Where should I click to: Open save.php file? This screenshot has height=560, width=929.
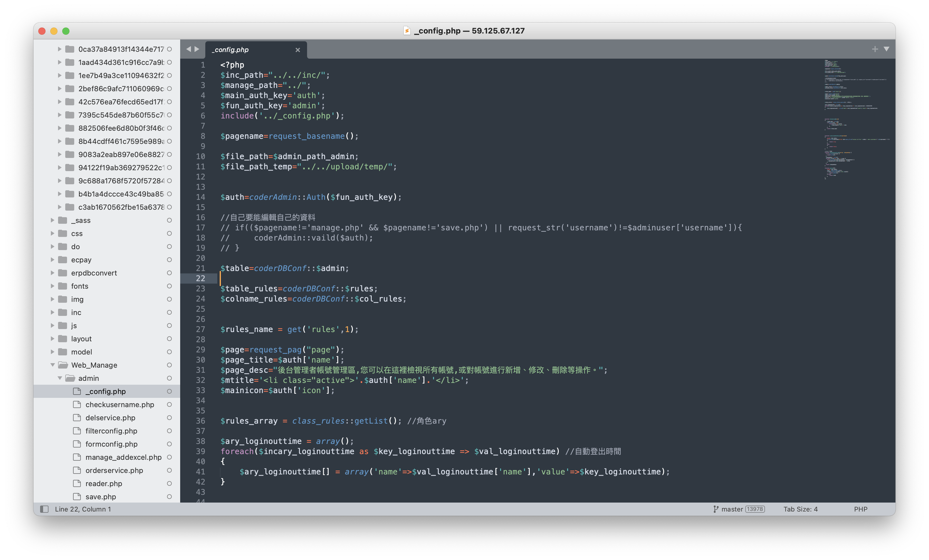101,497
